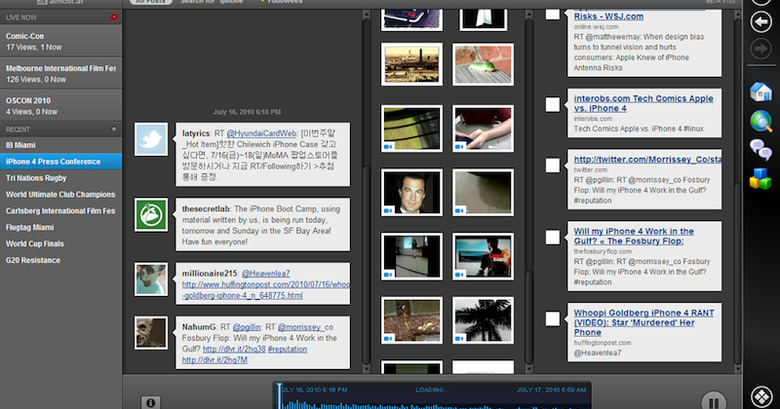
Task: Tick checkbox beside Risks - WSJ.com
Action: (x=553, y=14)
